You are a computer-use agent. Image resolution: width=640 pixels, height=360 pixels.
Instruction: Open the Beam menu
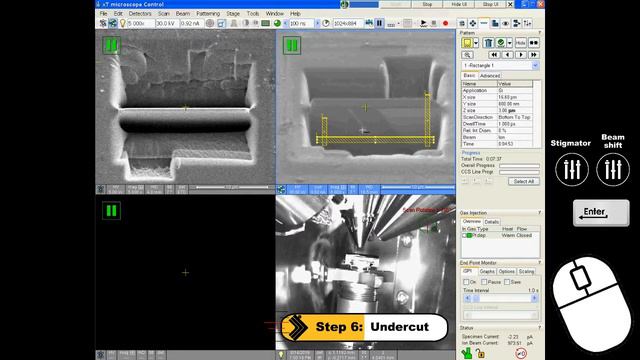[x=182, y=13]
